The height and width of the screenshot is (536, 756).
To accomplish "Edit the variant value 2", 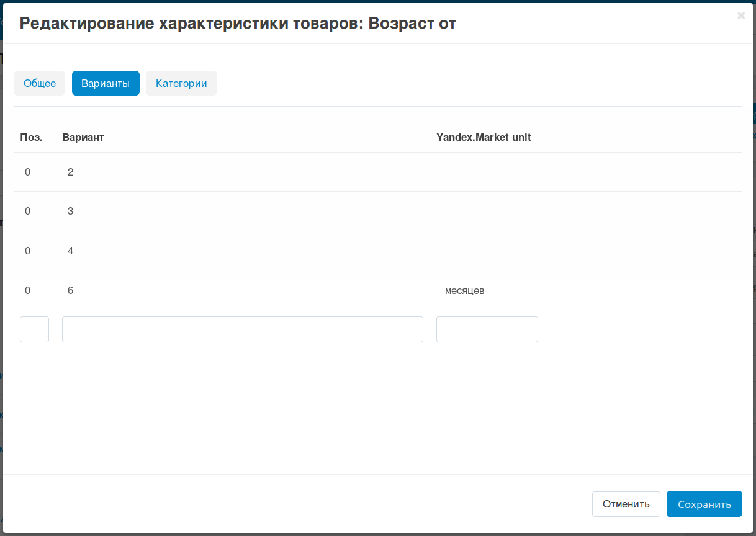I will click(70, 172).
